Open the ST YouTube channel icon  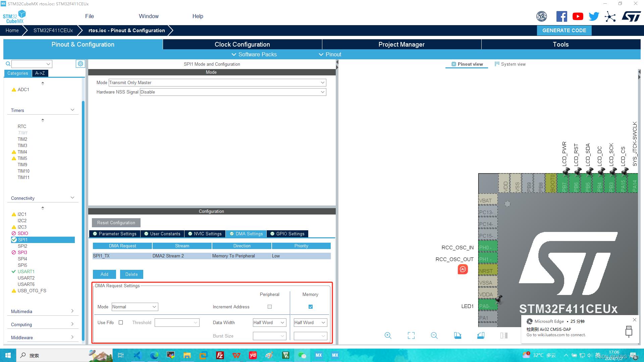(x=578, y=16)
